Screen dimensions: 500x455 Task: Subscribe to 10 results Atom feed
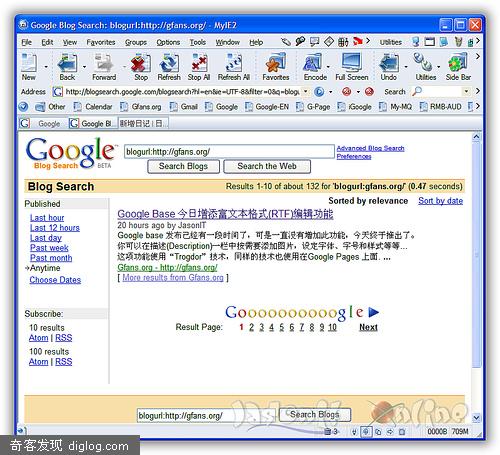pos(38,338)
